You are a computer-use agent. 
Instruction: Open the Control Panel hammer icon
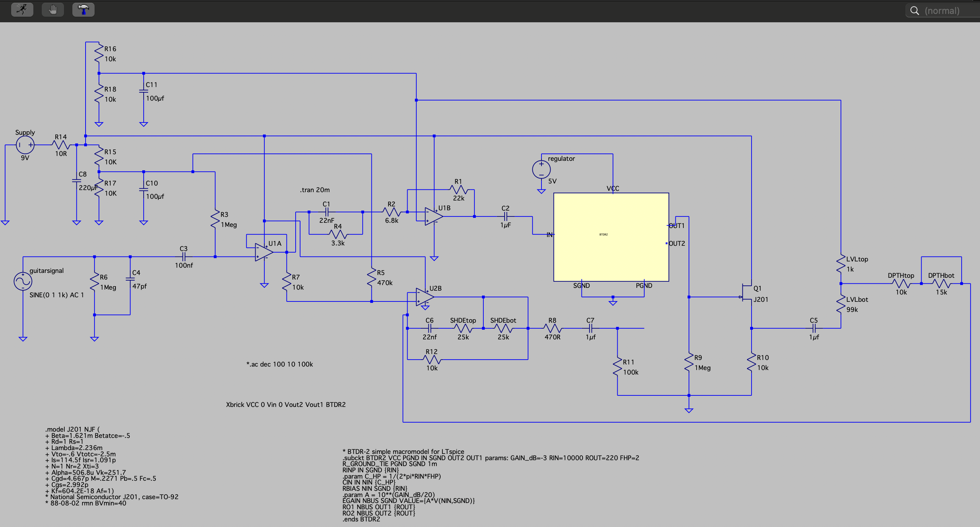coord(83,9)
